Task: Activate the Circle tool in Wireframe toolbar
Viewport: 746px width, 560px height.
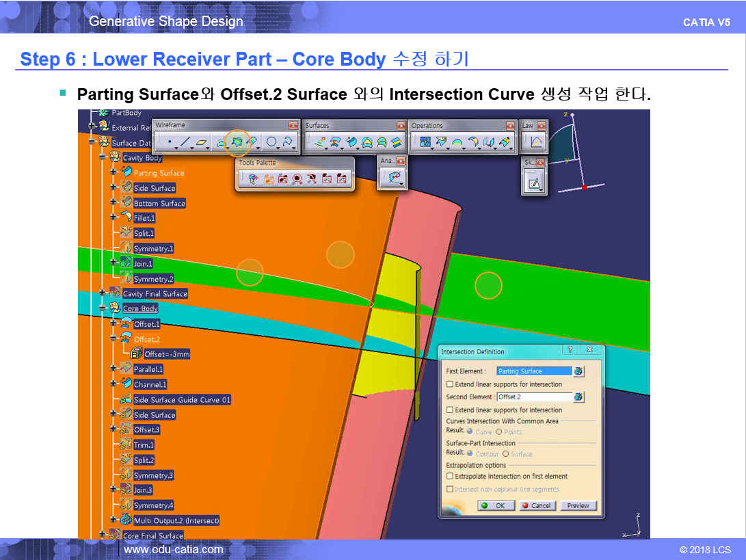Action: tap(271, 142)
